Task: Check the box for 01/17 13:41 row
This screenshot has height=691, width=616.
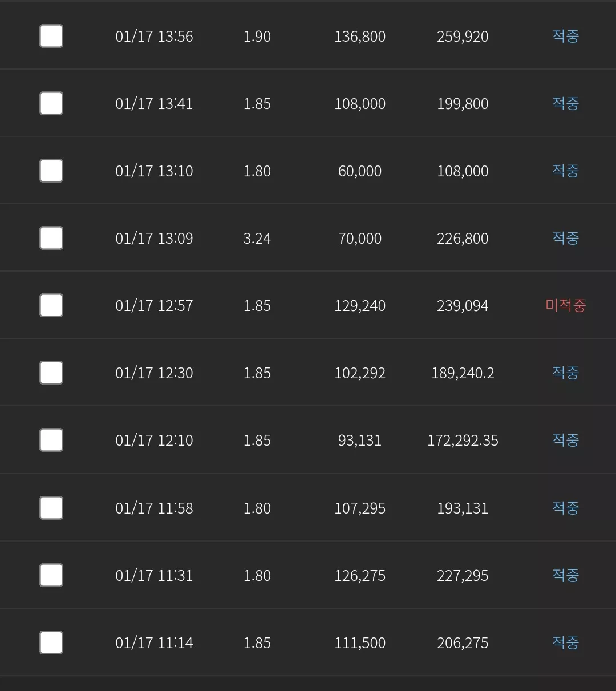Action: 51,103
